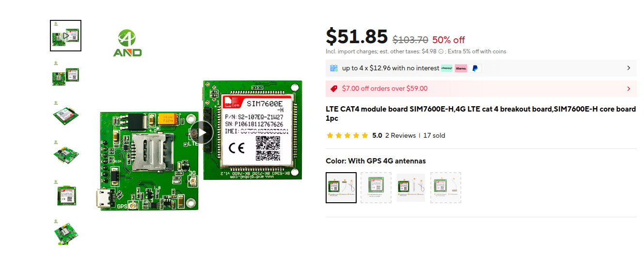
Task: Select the first color option With GPS 4G antennas
Action: coord(341,188)
